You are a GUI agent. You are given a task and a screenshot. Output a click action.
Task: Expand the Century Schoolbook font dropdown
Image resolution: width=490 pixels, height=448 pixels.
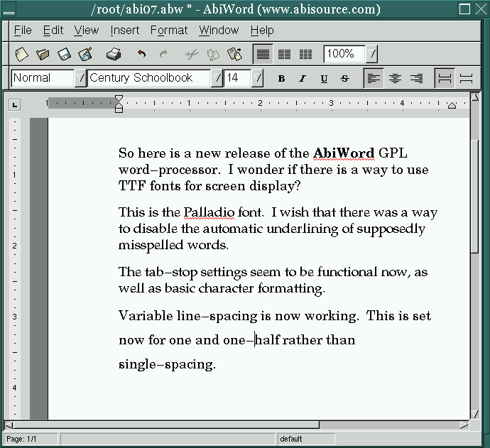(x=217, y=78)
